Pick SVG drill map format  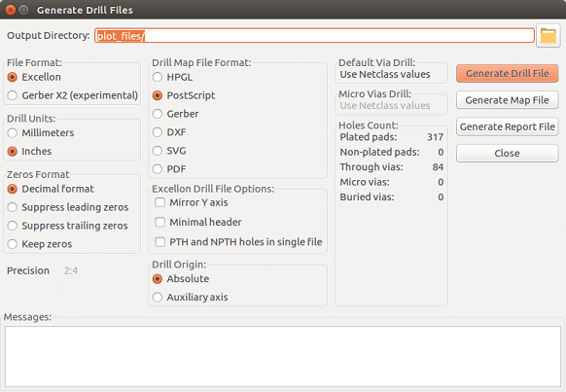point(169,151)
